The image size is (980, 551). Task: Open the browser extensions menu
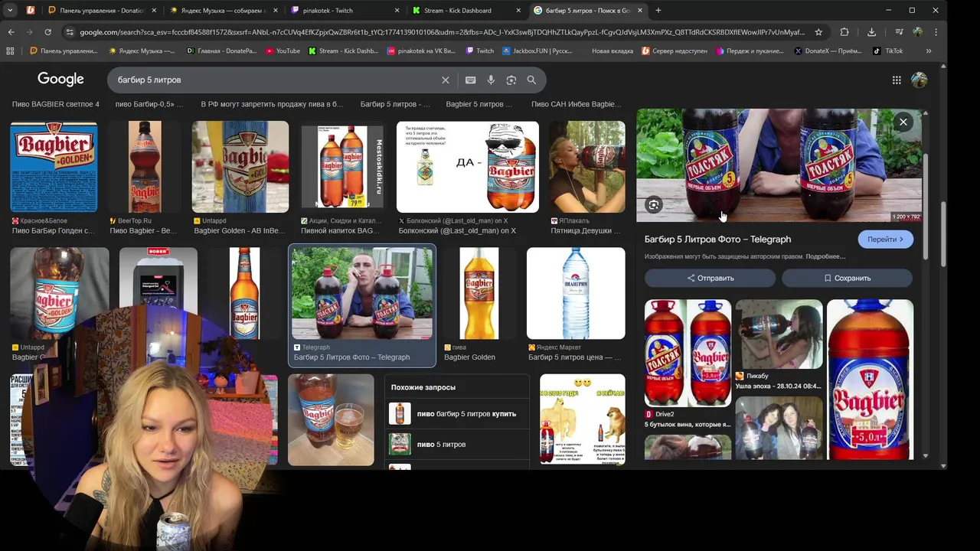point(844,32)
